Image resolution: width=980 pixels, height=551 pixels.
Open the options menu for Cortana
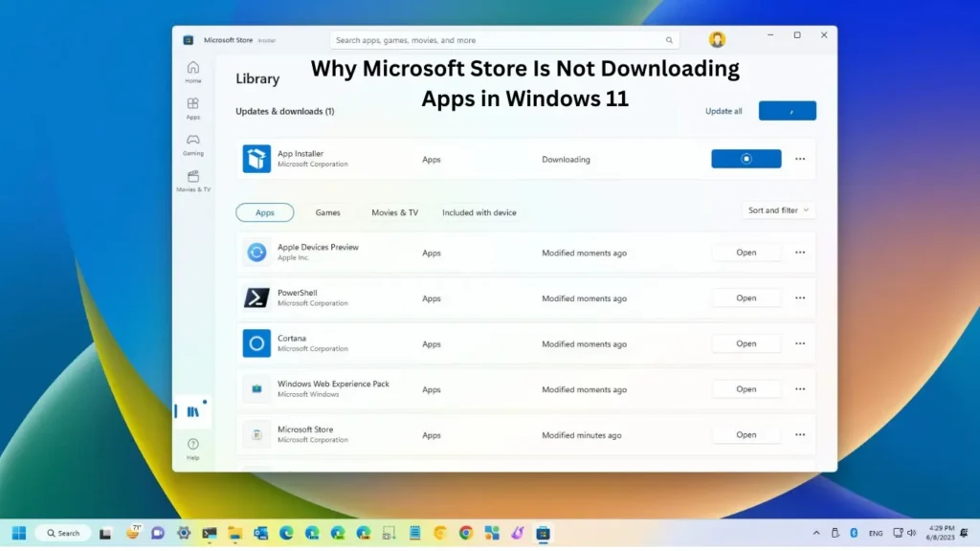800,343
